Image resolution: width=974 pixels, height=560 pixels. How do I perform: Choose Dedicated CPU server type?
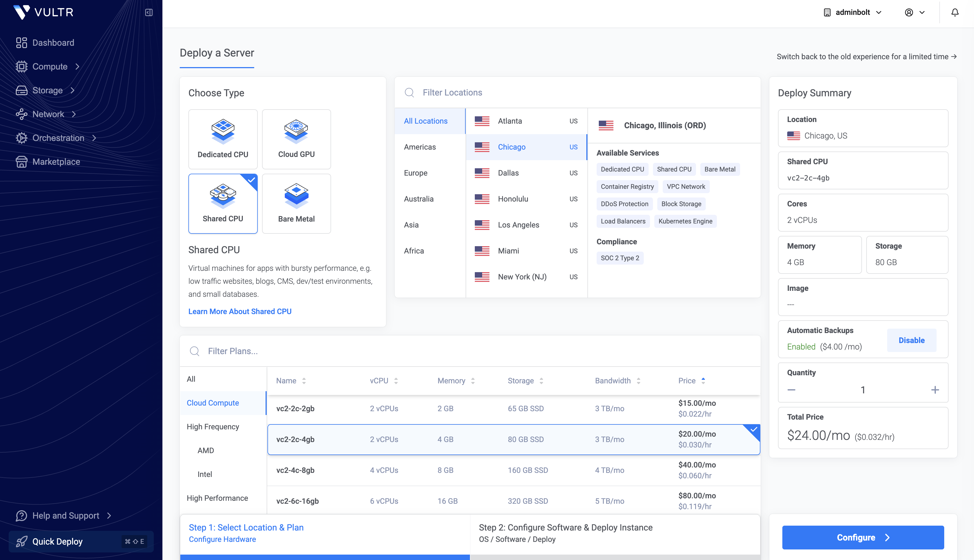click(223, 139)
